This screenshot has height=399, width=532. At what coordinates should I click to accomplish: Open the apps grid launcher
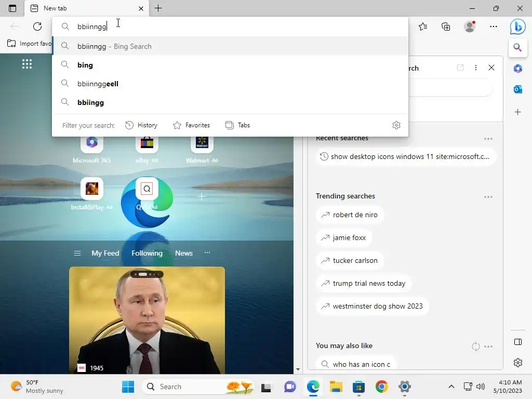[27, 64]
